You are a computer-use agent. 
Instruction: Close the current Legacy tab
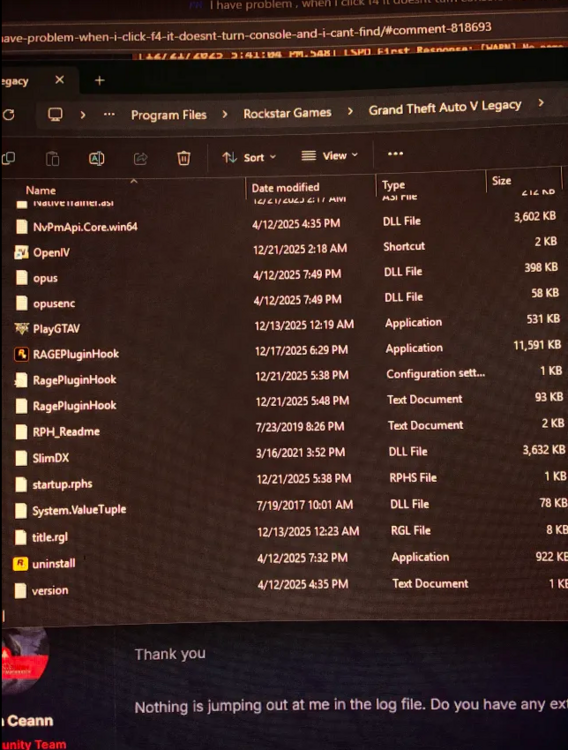(x=59, y=80)
